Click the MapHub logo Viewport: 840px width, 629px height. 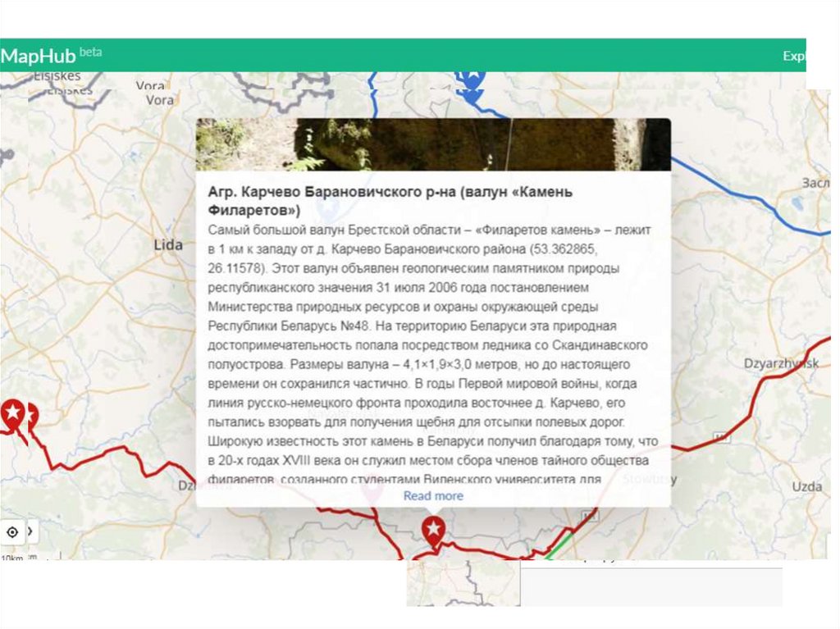[x=39, y=56]
